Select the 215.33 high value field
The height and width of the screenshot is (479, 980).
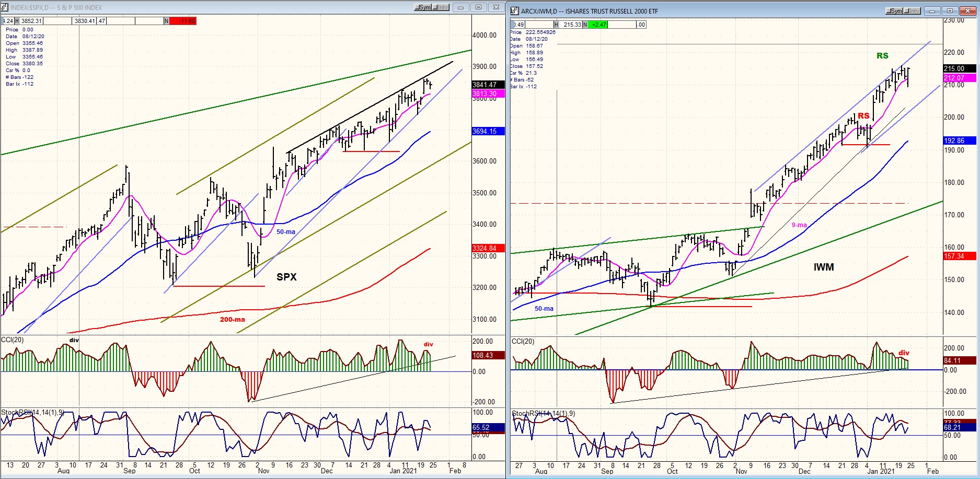tap(572, 25)
